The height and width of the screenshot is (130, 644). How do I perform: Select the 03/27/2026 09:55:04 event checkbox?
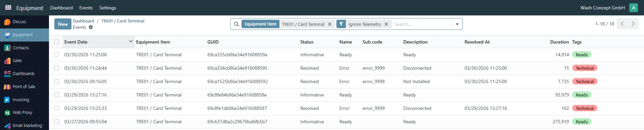[57, 122]
